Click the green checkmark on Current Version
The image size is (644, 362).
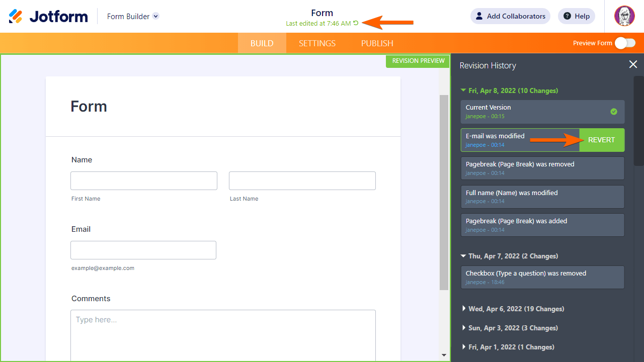[x=614, y=112]
